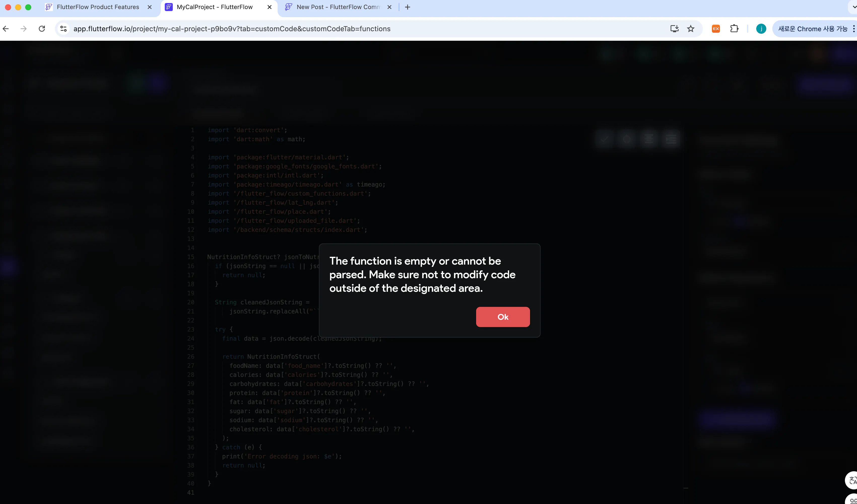Open the translate floating icon
Screen dimensions: 857x504
[852, 480]
